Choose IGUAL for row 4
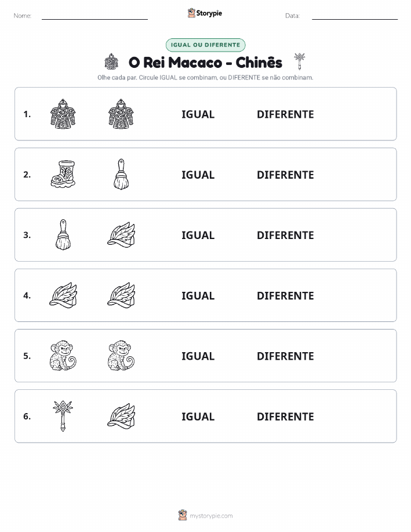This screenshot has height=532, width=411. tap(198, 295)
